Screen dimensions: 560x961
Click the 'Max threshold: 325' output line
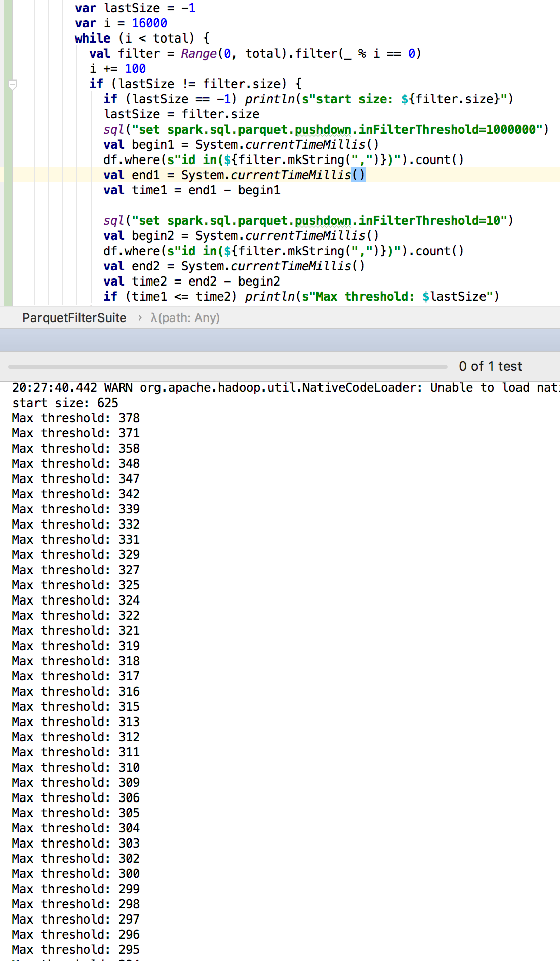coord(76,585)
